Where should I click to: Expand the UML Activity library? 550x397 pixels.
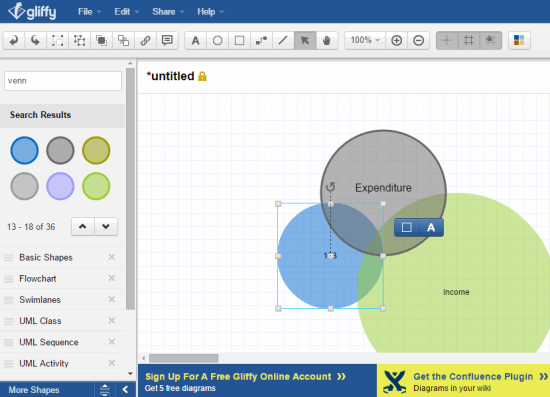(x=44, y=363)
